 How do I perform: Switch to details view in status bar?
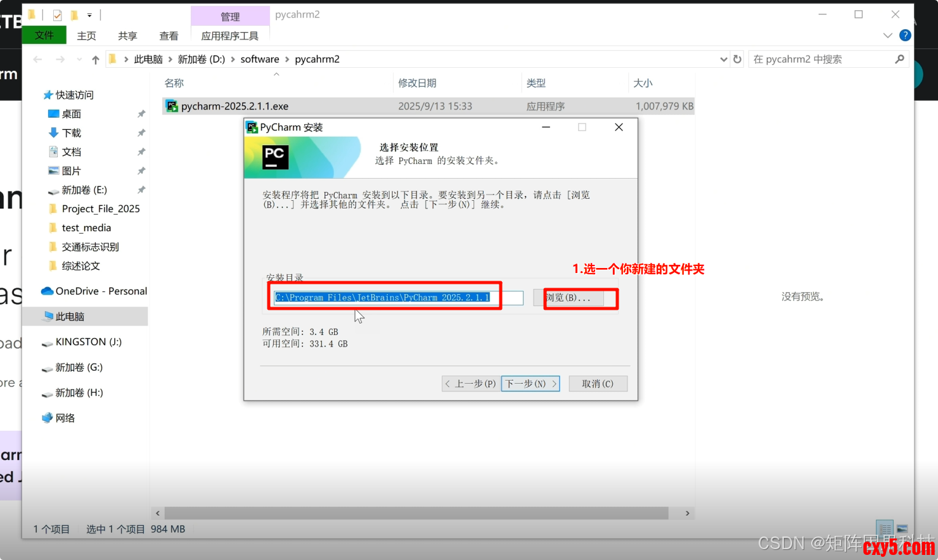click(885, 528)
